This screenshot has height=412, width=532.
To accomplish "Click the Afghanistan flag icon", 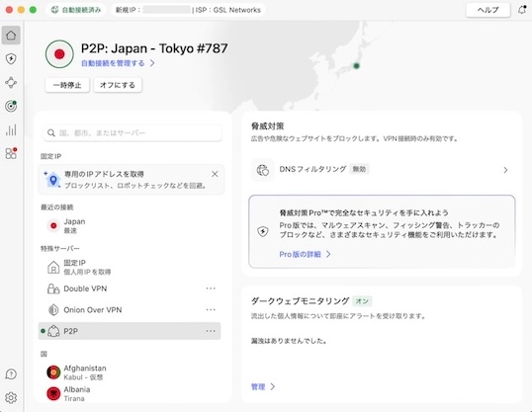I will (x=53, y=372).
